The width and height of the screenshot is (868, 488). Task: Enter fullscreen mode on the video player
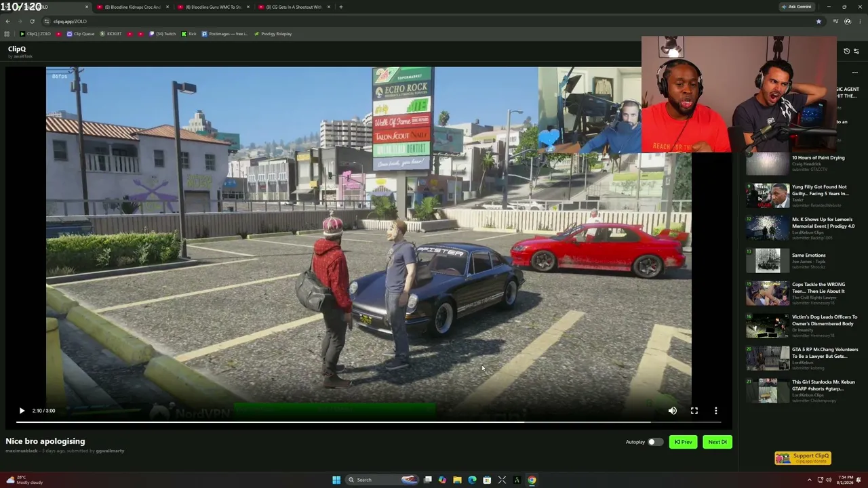[694, 411]
